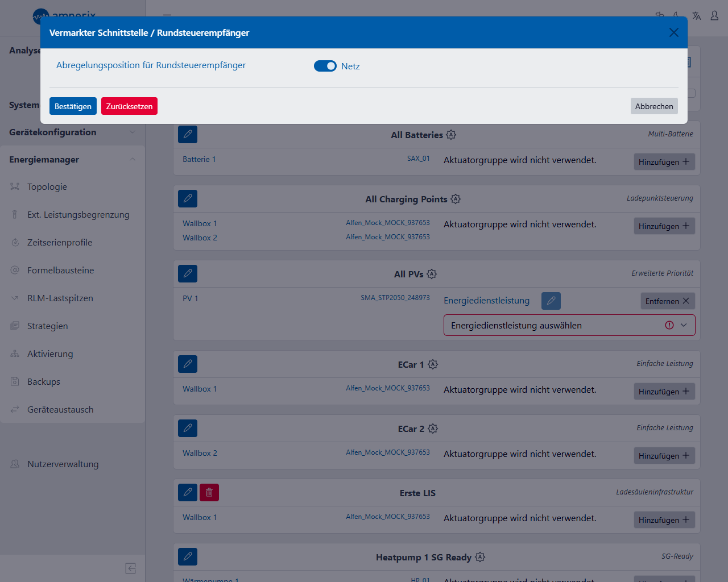Open Topologie in the sidebar

click(x=47, y=187)
